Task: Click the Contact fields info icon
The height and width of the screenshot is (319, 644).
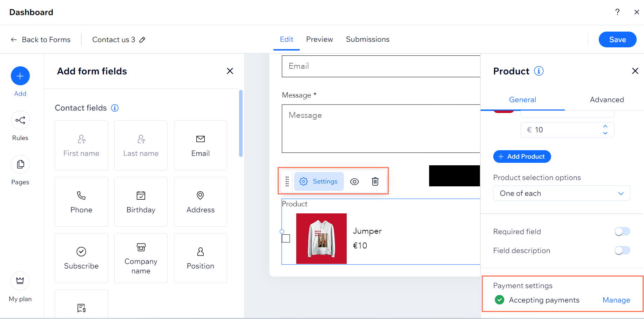Action: 115,108
